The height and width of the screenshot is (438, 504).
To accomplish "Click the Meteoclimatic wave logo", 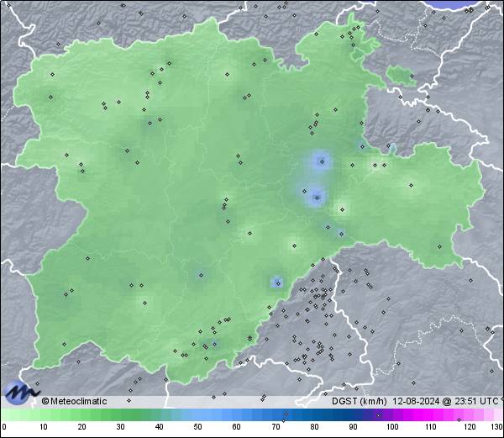I will pos(22,393).
